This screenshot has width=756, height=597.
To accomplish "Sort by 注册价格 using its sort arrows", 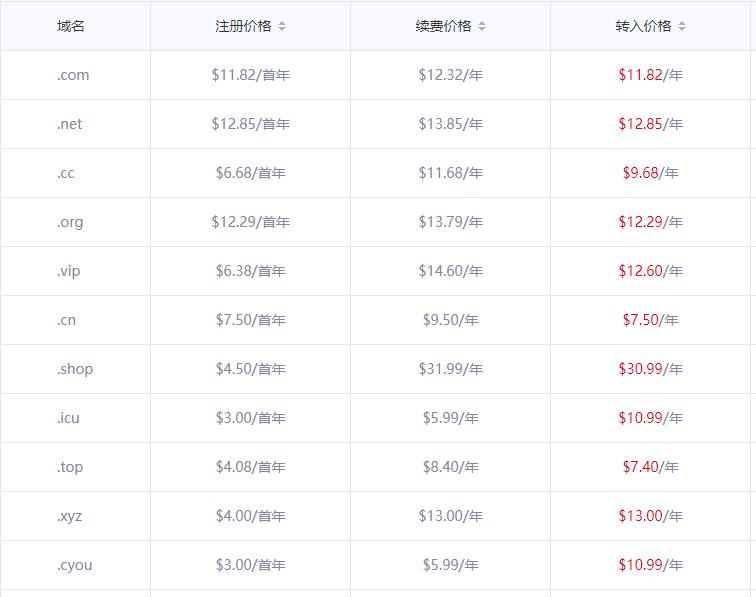I will click(x=282, y=26).
